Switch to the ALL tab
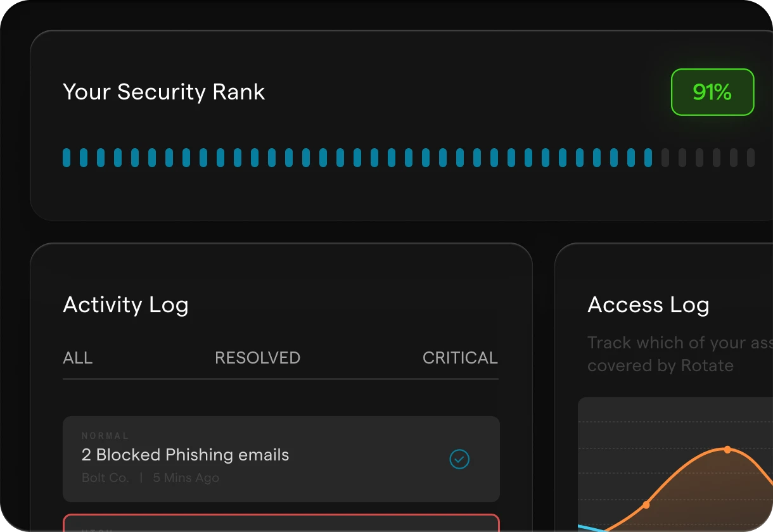773x532 pixels. tap(77, 358)
